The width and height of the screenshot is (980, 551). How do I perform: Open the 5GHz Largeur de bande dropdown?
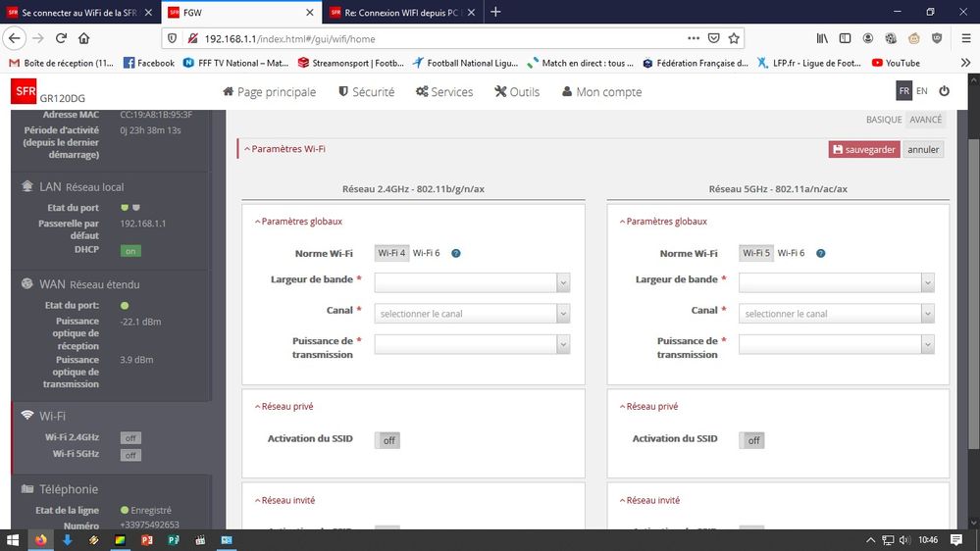pos(836,282)
